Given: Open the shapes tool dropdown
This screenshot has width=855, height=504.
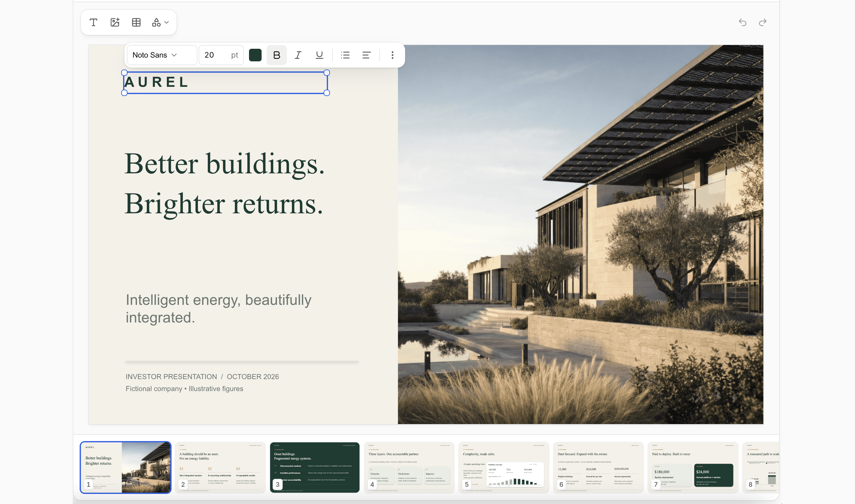Looking at the screenshot, I should [160, 22].
